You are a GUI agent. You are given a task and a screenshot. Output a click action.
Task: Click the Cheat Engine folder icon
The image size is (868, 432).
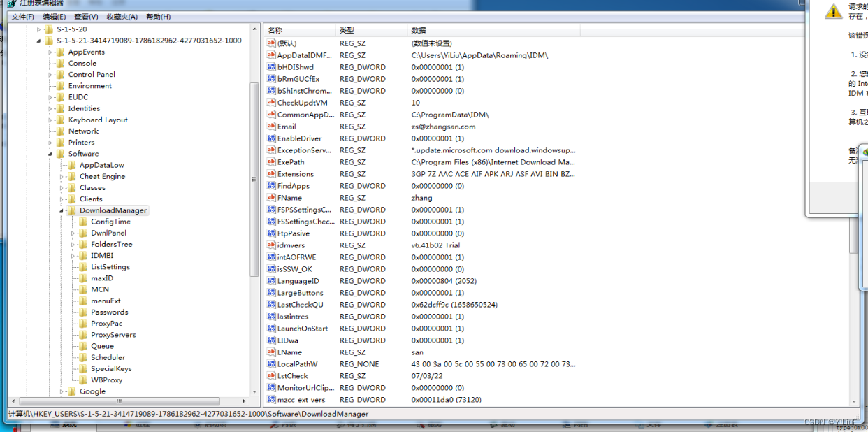click(x=72, y=176)
